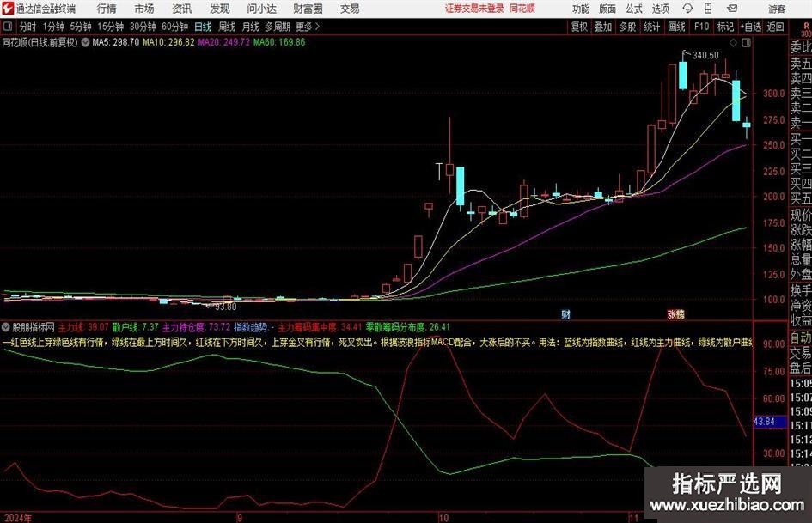Open the 公式 menu

tap(634, 9)
